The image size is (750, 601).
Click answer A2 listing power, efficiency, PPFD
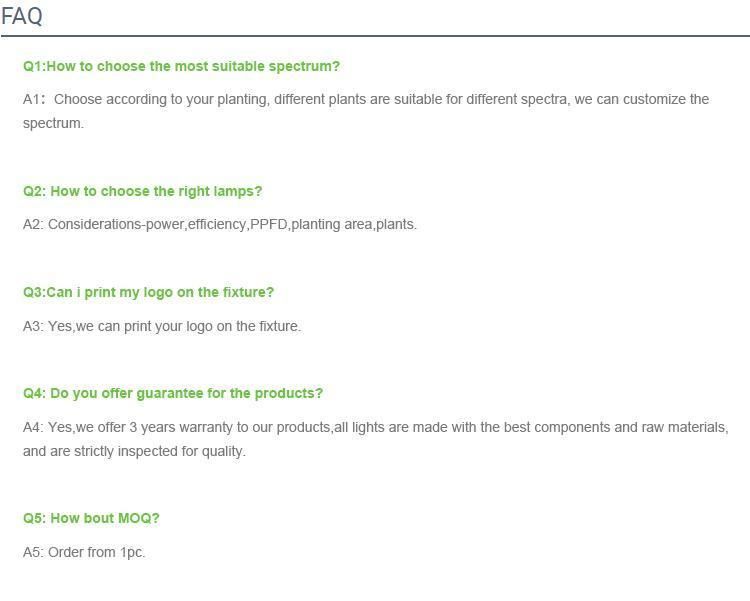pos(220,224)
